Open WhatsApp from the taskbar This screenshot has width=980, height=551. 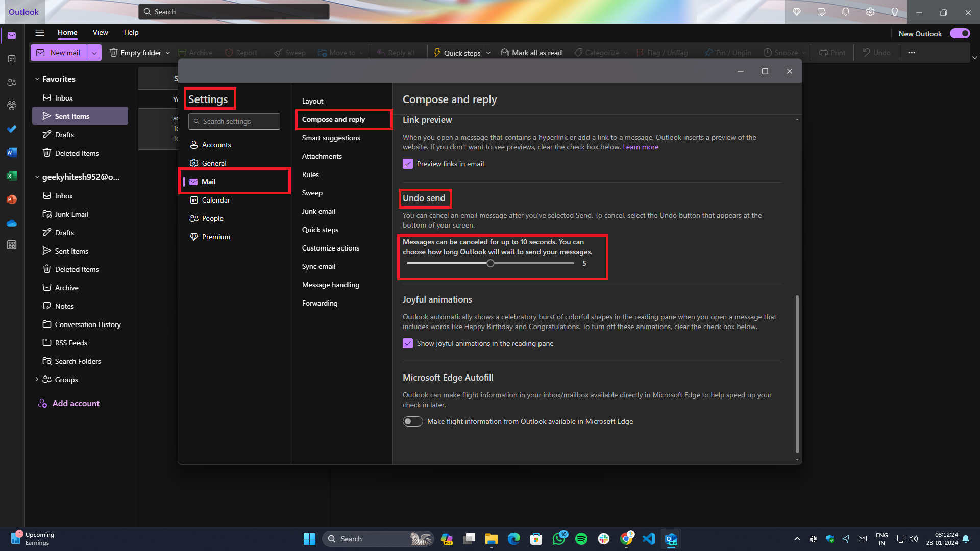pos(559,539)
